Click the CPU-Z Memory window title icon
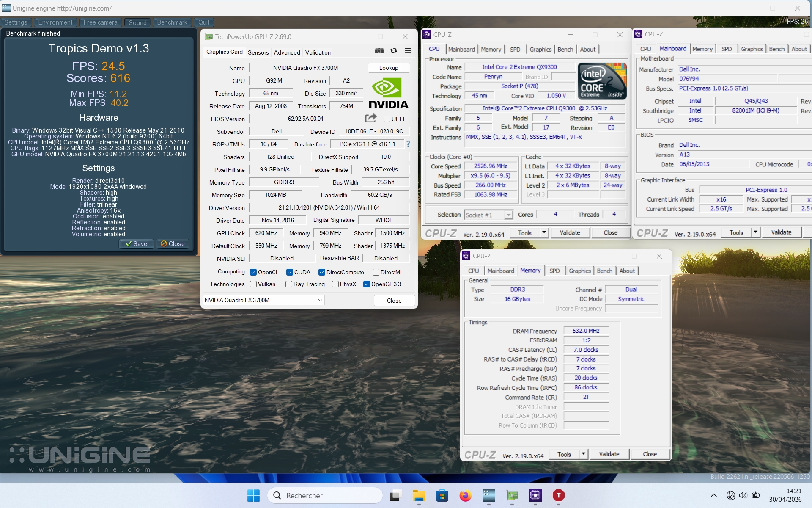Image resolution: width=812 pixels, height=508 pixels. coord(466,256)
